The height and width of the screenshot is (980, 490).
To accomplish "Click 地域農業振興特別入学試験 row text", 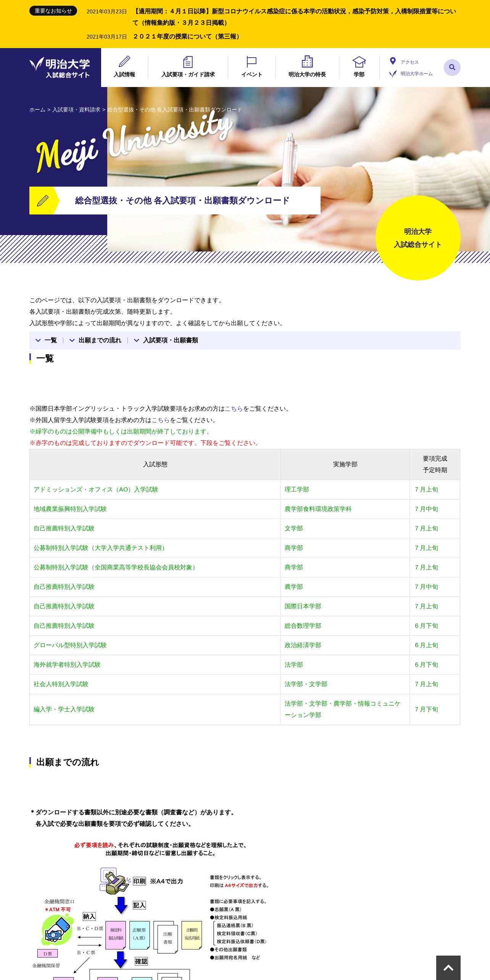I will [70, 509].
